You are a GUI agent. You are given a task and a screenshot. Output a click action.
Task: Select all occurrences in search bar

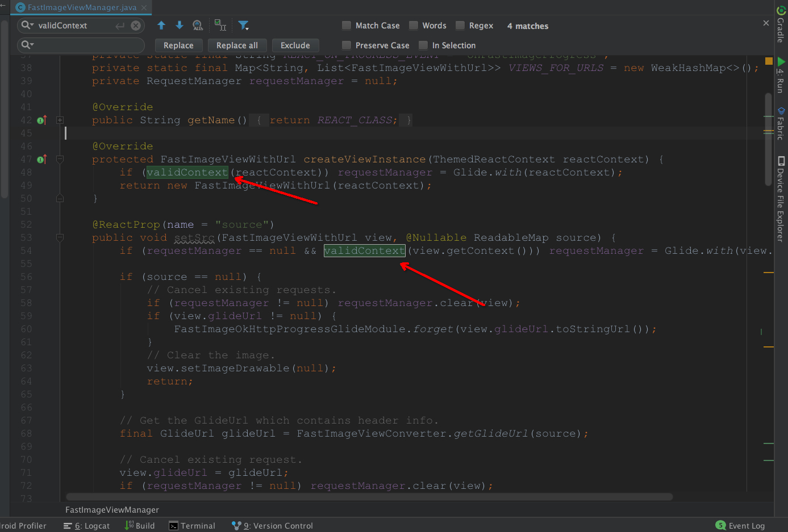pyautogui.click(x=220, y=25)
